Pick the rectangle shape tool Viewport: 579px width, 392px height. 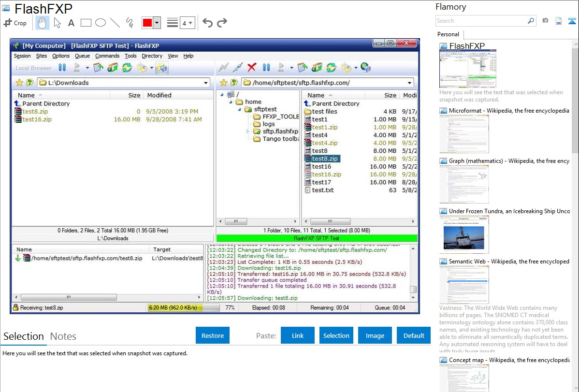point(86,23)
